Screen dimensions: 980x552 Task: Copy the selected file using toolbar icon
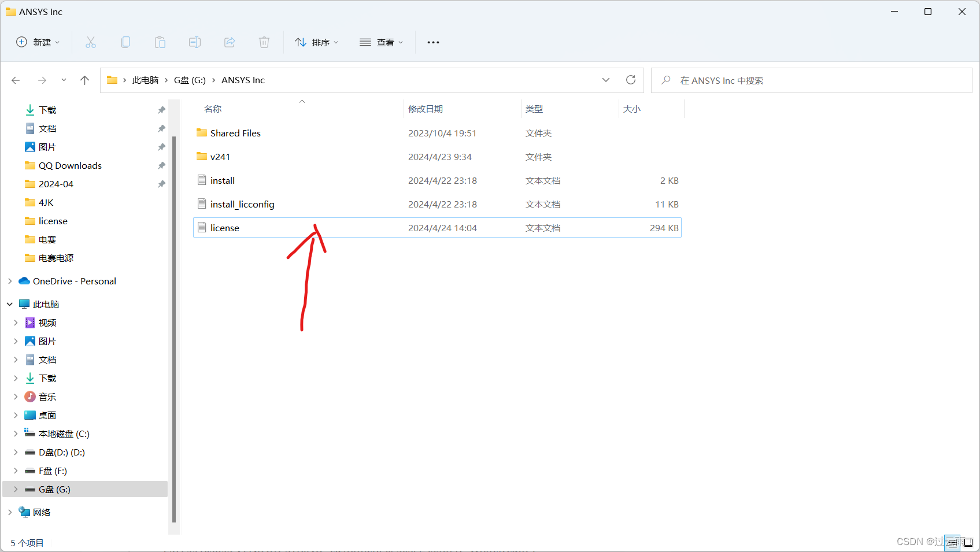[125, 42]
